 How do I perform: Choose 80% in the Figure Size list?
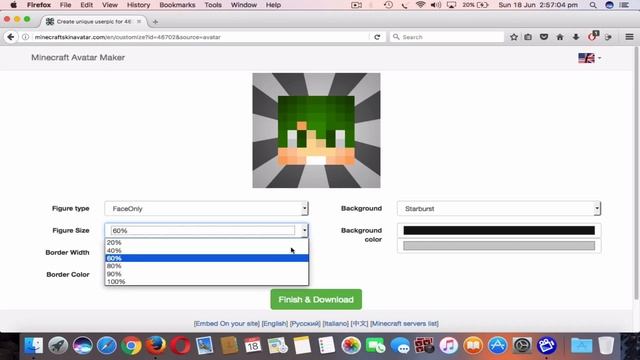coord(207,266)
